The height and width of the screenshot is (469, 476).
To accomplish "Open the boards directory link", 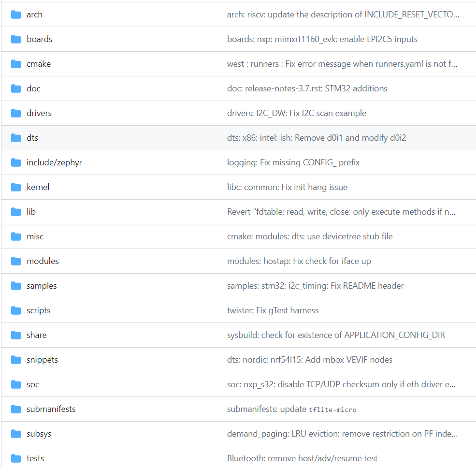I will (x=40, y=39).
